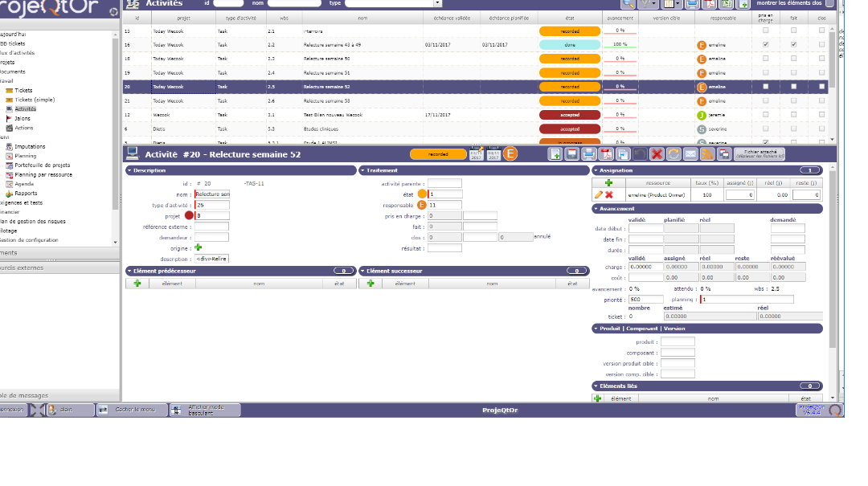Viewport: 868px width, 486px height.
Task: Uncheck 'fait' checkbox for Relecture semaine 43 à 49
Action: tap(793, 45)
